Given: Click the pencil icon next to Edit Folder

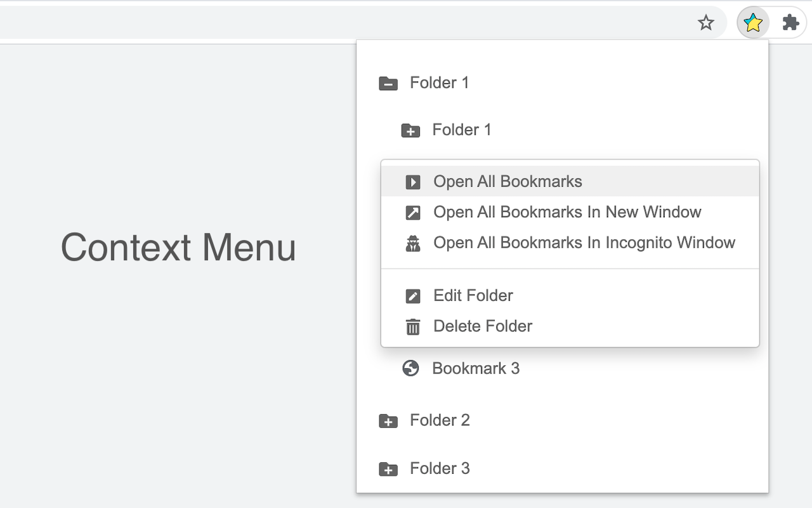Looking at the screenshot, I should (x=413, y=296).
